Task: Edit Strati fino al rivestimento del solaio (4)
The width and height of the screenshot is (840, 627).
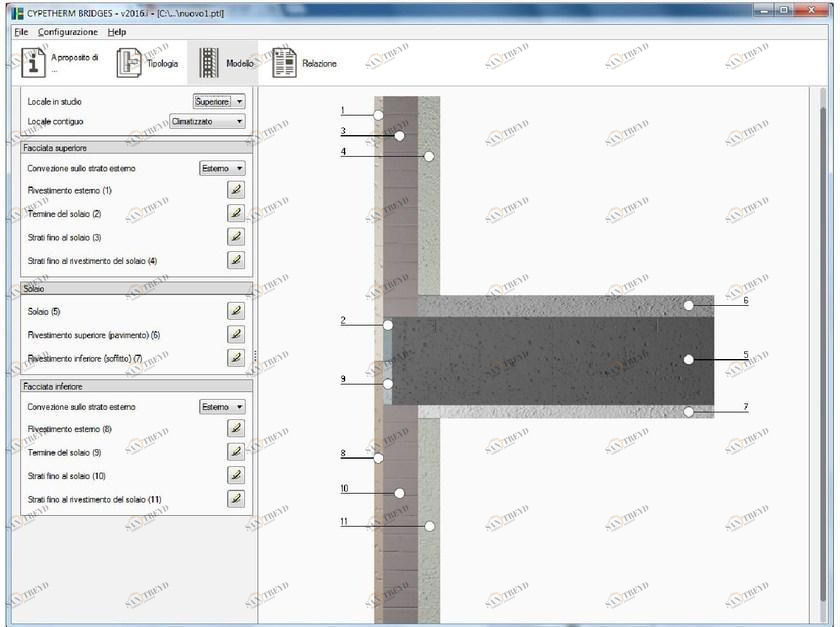Action: [x=235, y=260]
